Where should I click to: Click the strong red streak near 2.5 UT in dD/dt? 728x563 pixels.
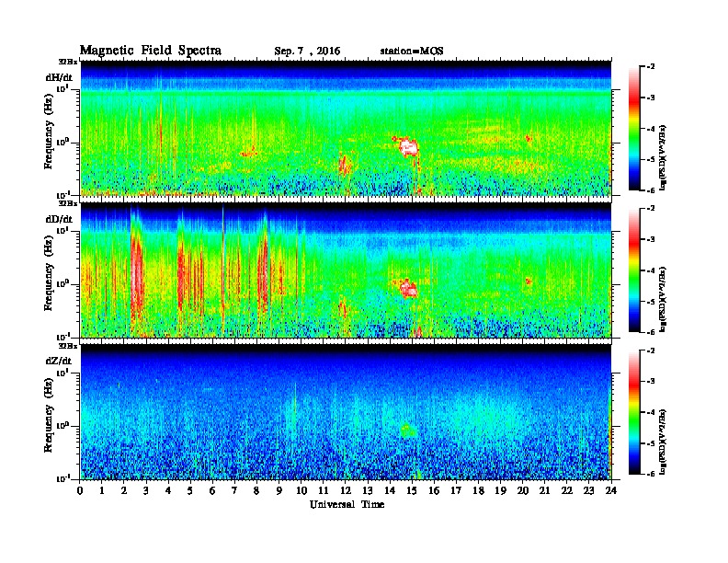[x=137, y=274]
